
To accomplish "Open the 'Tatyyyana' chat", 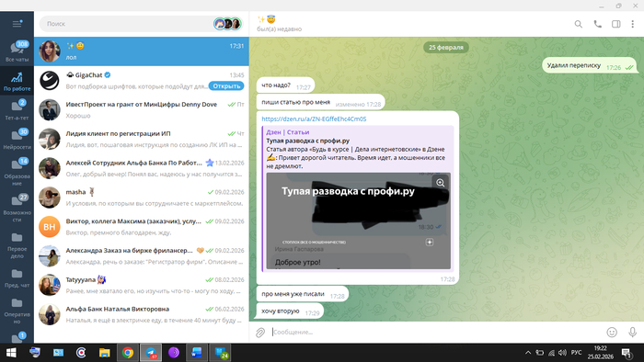I will pyautogui.click(x=142, y=286).
